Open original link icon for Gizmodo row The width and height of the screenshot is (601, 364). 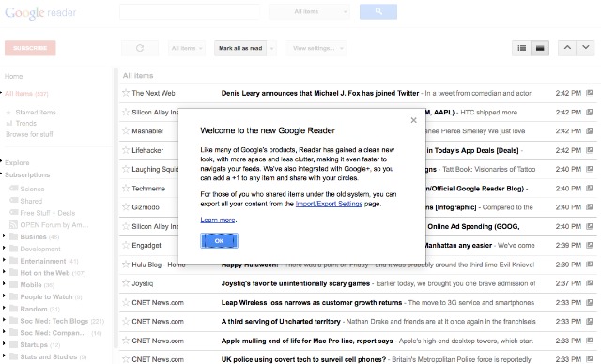point(590,206)
